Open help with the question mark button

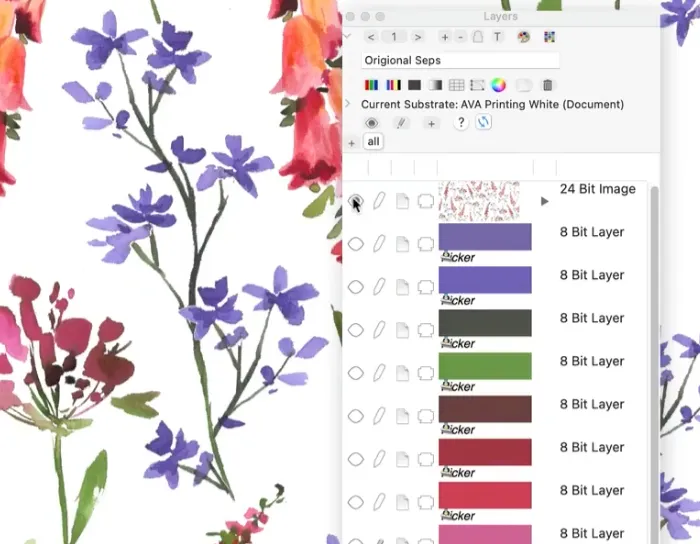click(461, 122)
